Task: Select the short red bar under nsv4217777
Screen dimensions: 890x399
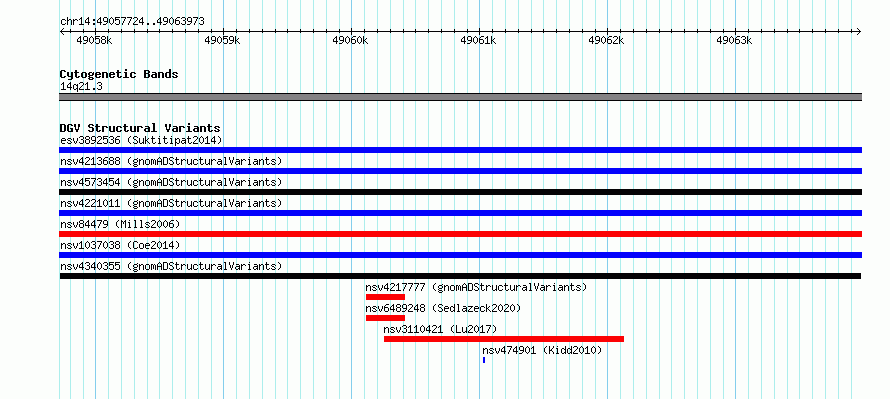Action: 385,297
